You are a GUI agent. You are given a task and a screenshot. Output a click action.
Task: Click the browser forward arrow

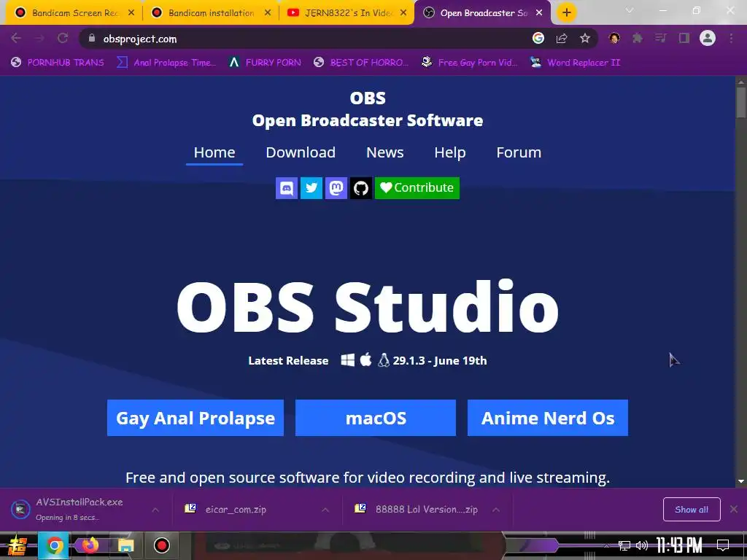pyautogui.click(x=39, y=38)
